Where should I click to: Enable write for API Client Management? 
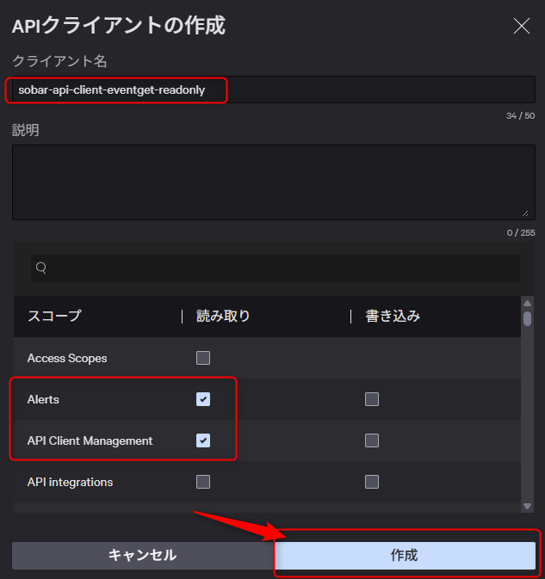(371, 441)
